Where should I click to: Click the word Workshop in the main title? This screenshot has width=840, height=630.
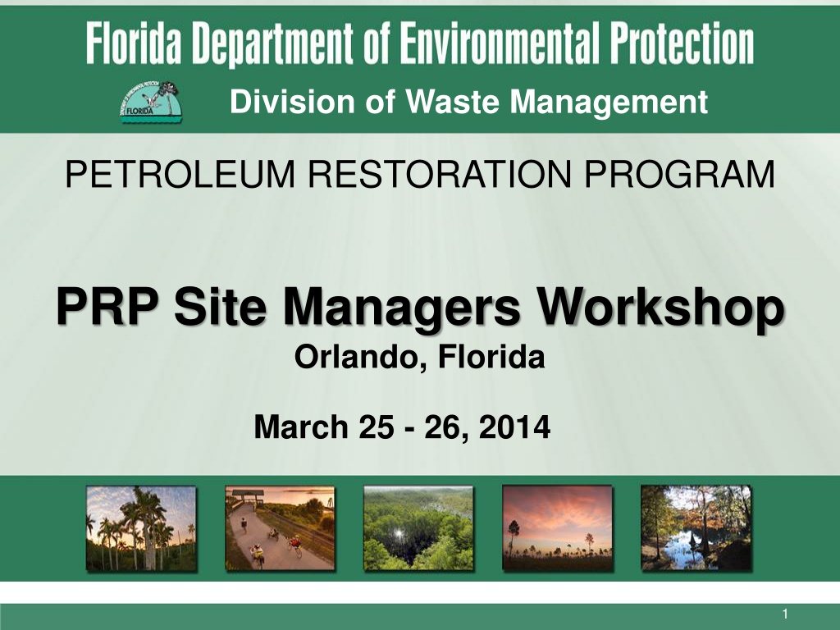(x=660, y=307)
